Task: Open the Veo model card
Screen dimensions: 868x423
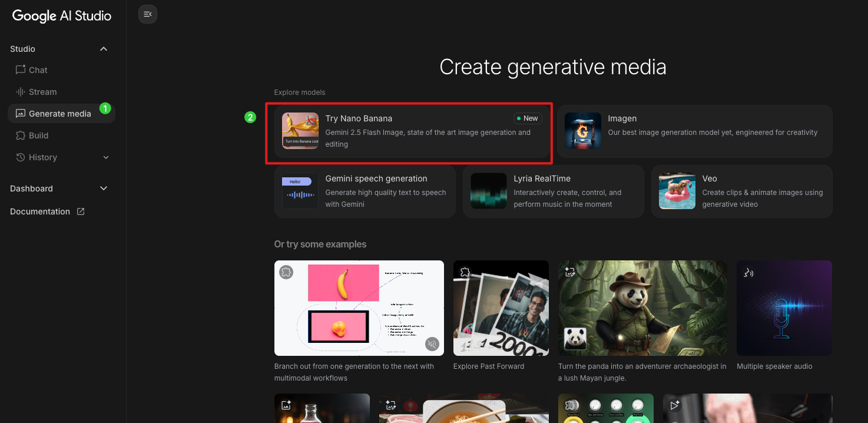Action: pyautogui.click(x=742, y=191)
